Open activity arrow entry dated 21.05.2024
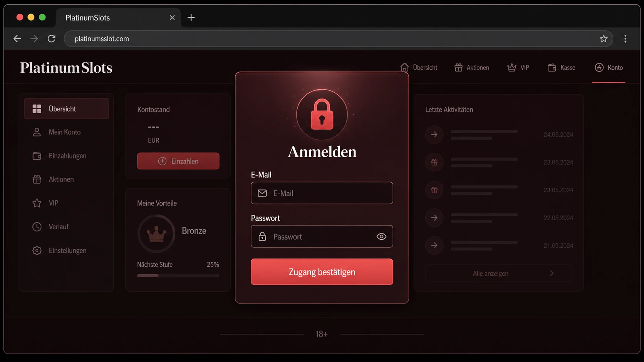 click(x=434, y=245)
